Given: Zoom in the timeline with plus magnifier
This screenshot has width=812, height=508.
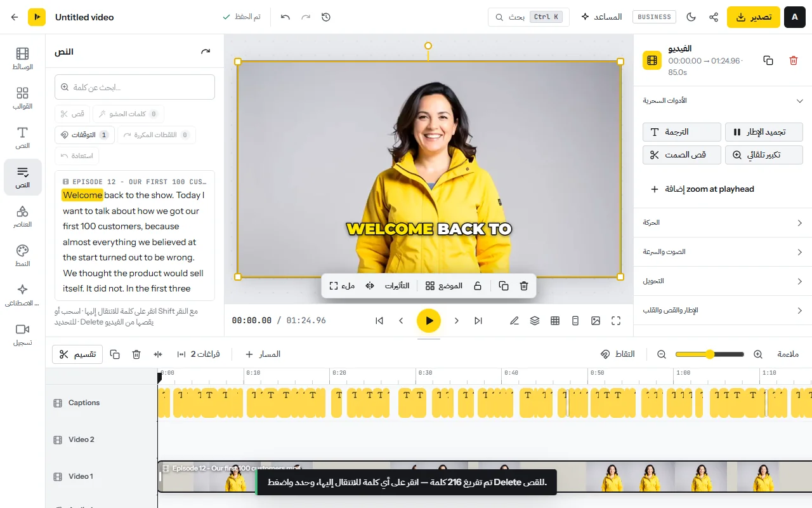Looking at the screenshot, I should pos(757,354).
